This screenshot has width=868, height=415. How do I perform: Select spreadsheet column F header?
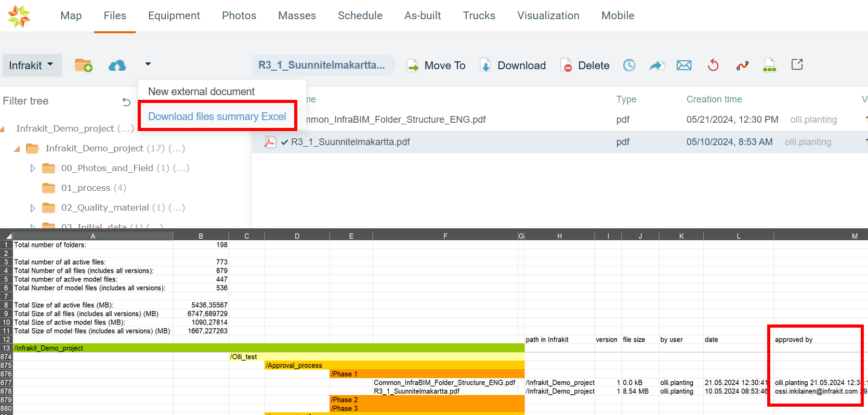pyautogui.click(x=445, y=236)
